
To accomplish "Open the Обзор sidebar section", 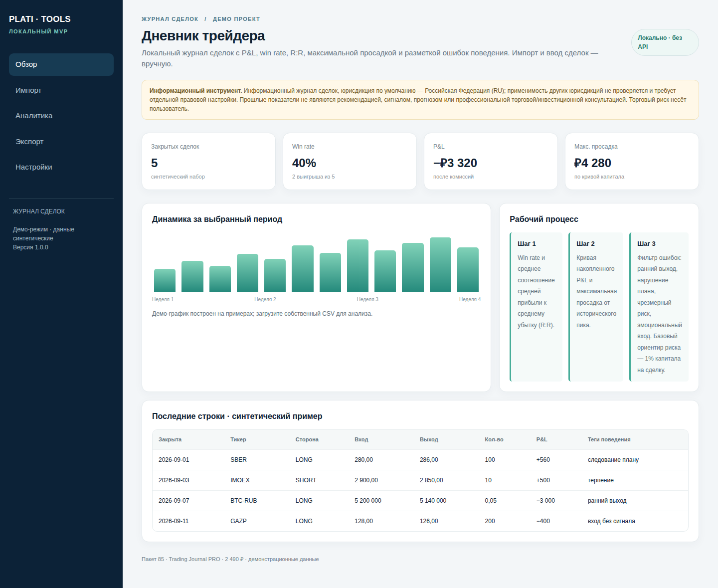I will pos(61,64).
